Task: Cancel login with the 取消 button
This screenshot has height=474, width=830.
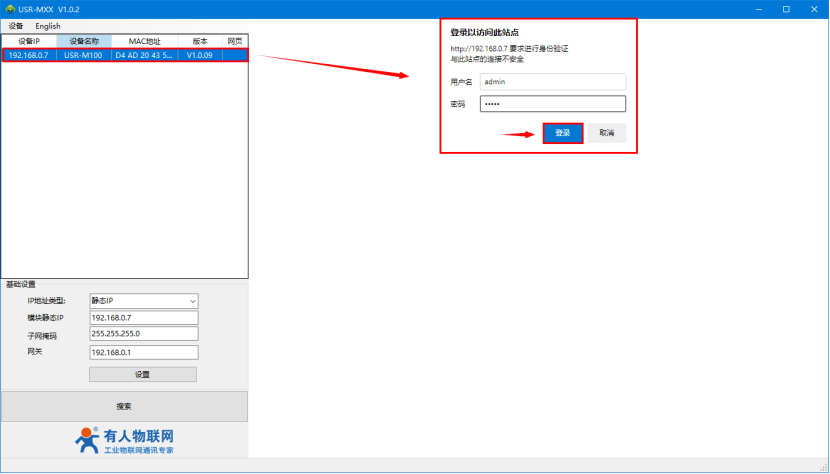Action: (x=606, y=133)
